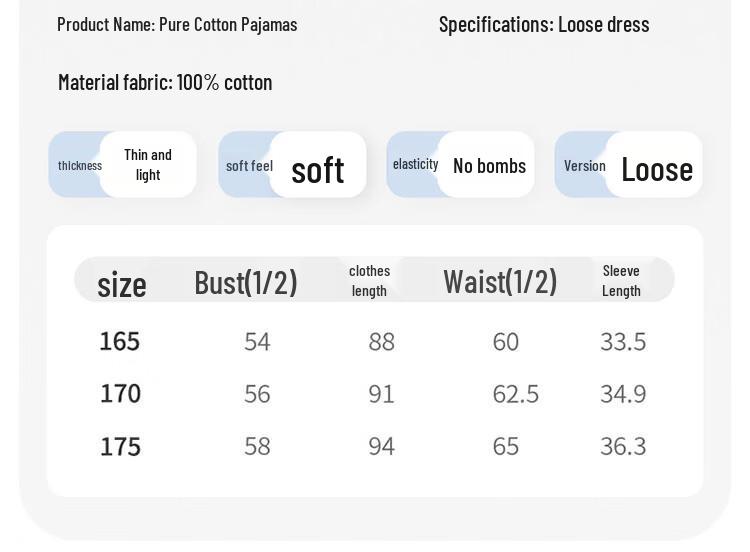Select the size 170 row label

click(x=120, y=394)
